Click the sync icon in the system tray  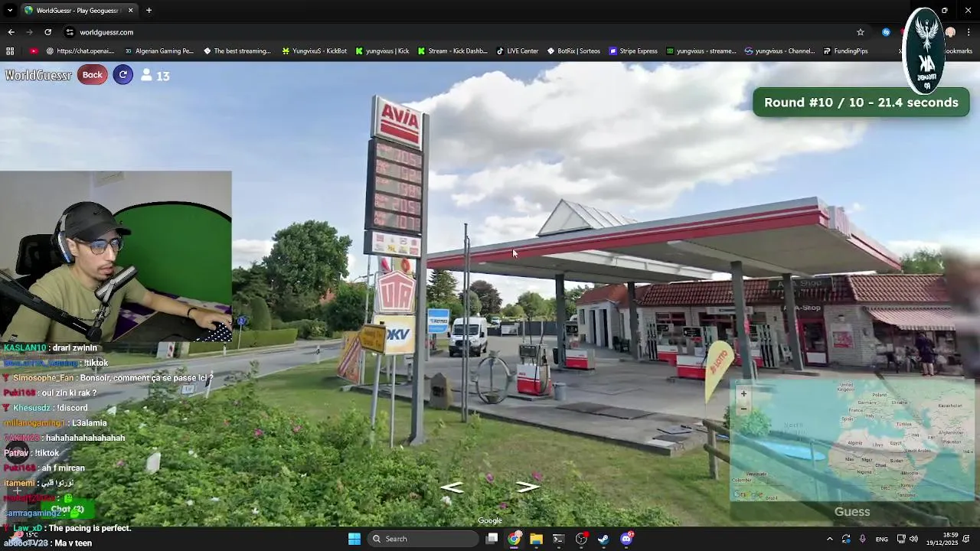coord(846,539)
